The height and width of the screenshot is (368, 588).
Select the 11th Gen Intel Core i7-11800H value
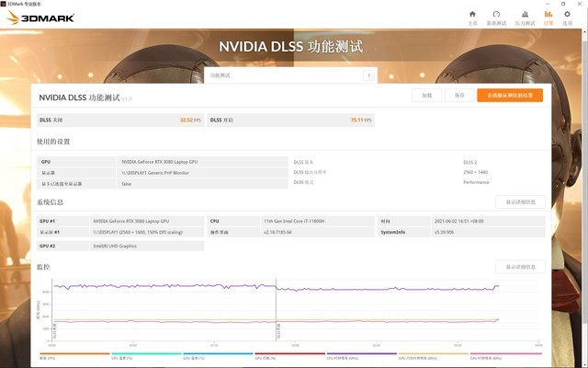[x=294, y=221]
